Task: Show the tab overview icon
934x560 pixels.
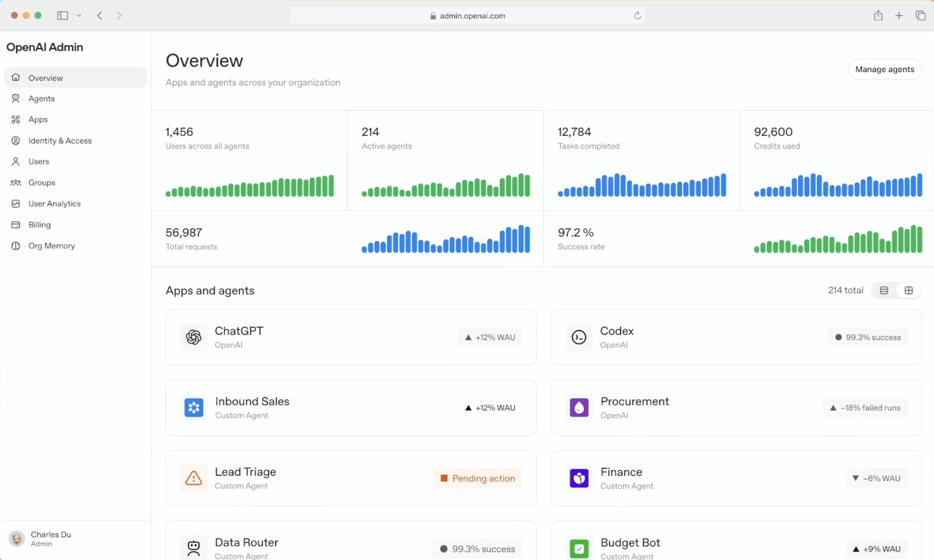Action: click(920, 16)
